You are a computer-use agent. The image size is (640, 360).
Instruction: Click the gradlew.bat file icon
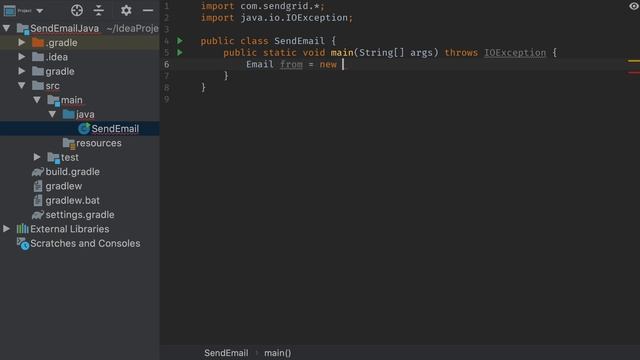(x=38, y=200)
